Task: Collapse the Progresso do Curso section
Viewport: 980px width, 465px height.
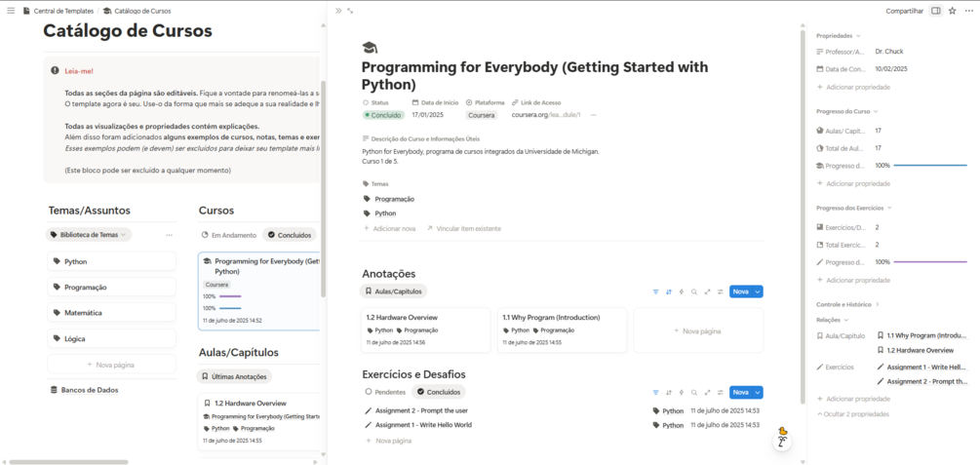Action: [847, 111]
